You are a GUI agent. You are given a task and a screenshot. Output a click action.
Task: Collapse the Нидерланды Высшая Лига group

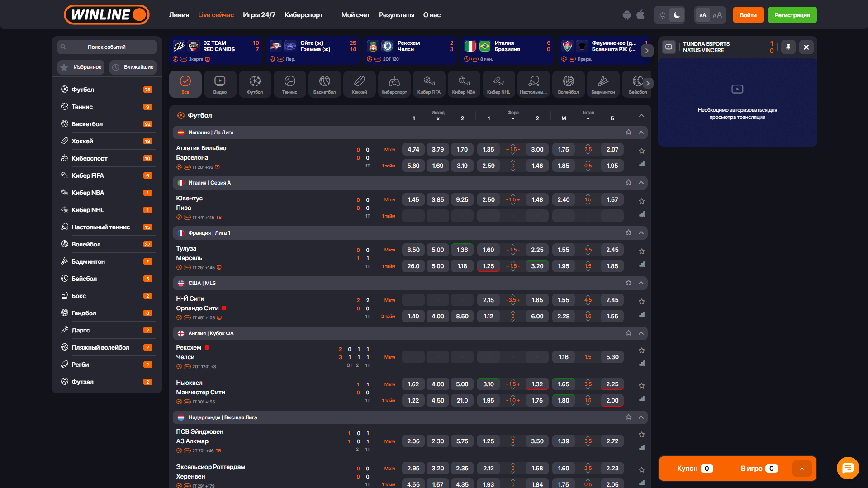pyautogui.click(x=641, y=417)
